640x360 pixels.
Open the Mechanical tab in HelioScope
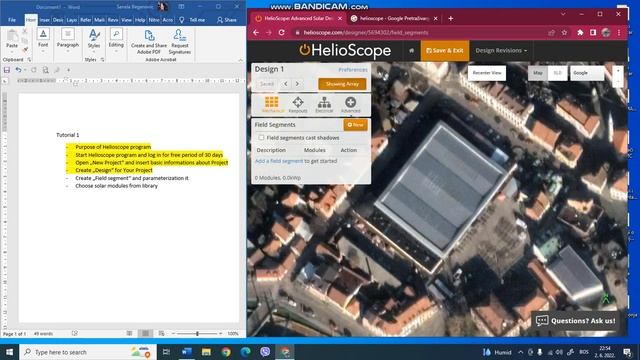click(x=272, y=104)
